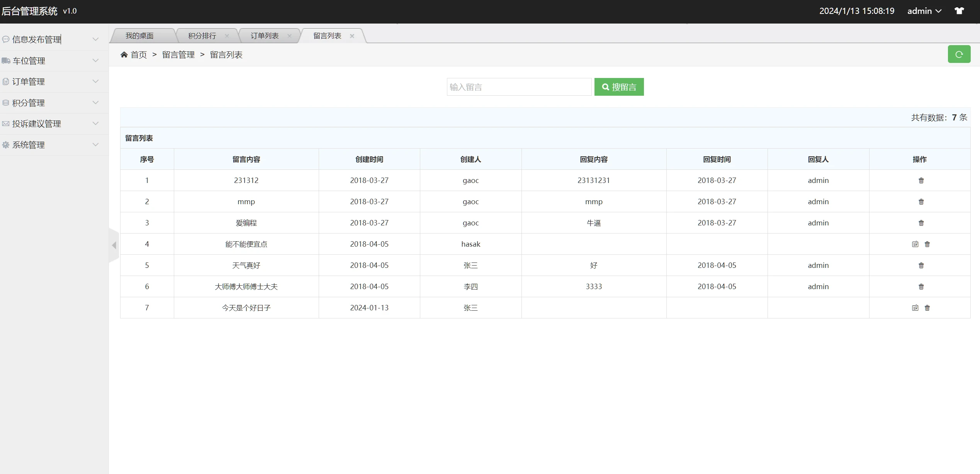Click the green refresh button
The image size is (980, 474).
[959, 54]
